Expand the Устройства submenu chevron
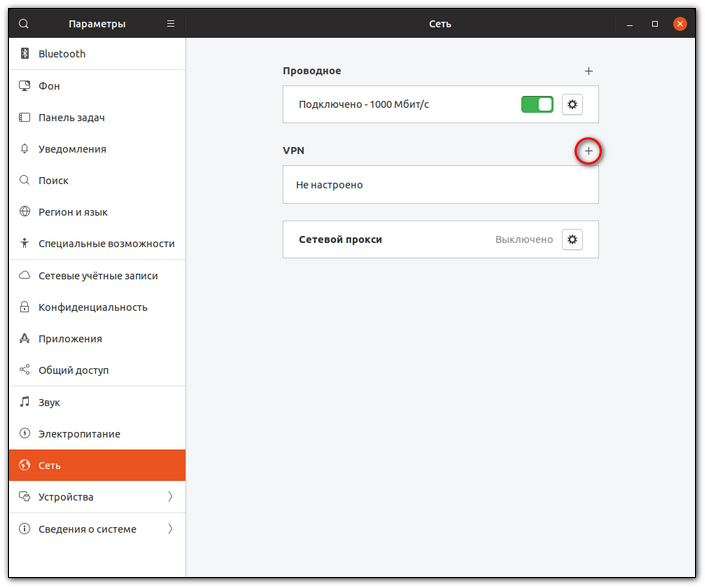The image size is (705, 587). [170, 497]
